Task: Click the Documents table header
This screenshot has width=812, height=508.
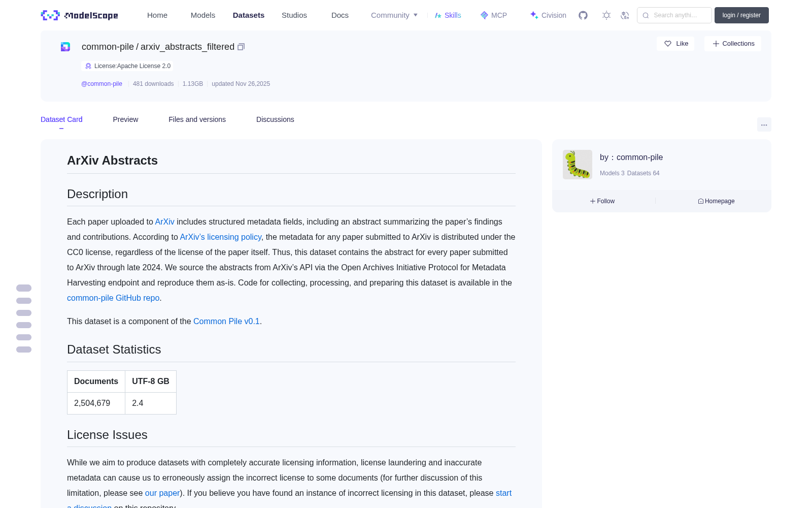Action: tap(96, 382)
